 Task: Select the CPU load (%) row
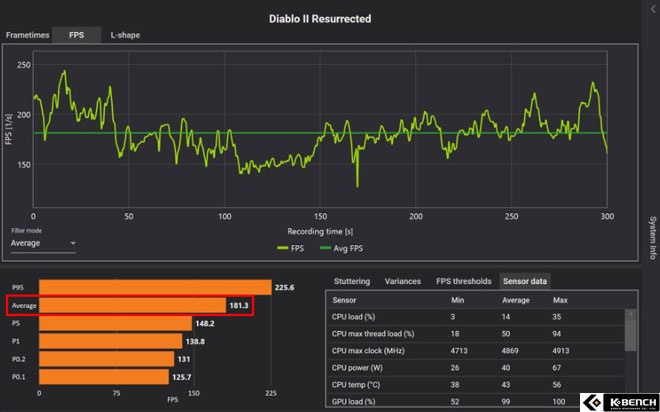point(476,317)
